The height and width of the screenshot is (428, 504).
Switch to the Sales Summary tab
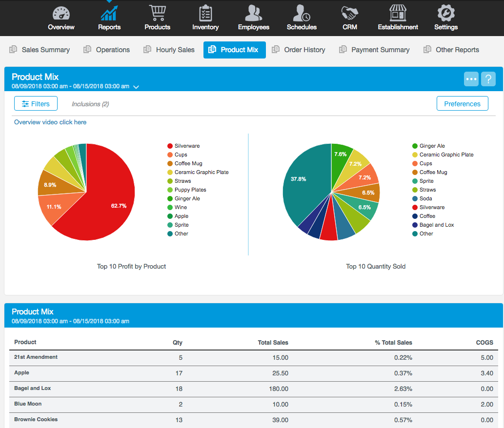click(40, 50)
